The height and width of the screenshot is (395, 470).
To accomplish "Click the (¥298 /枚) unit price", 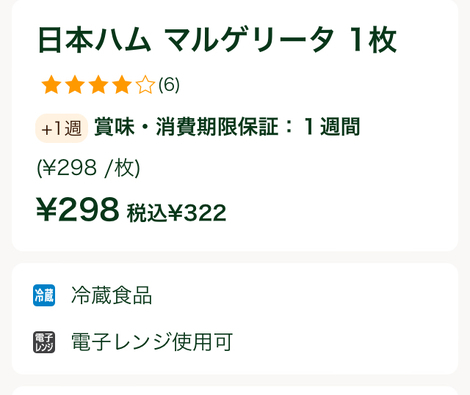I will (88, 168).
